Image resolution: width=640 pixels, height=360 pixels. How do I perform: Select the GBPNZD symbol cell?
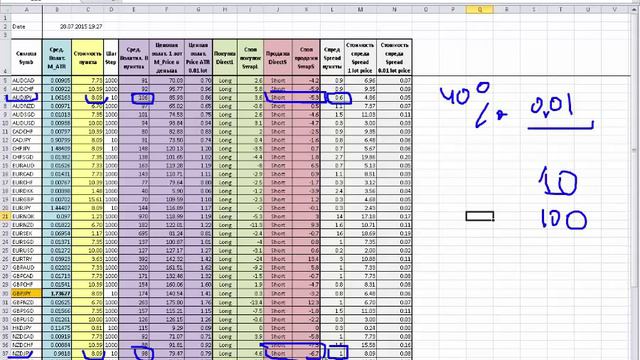click(27, 302)
